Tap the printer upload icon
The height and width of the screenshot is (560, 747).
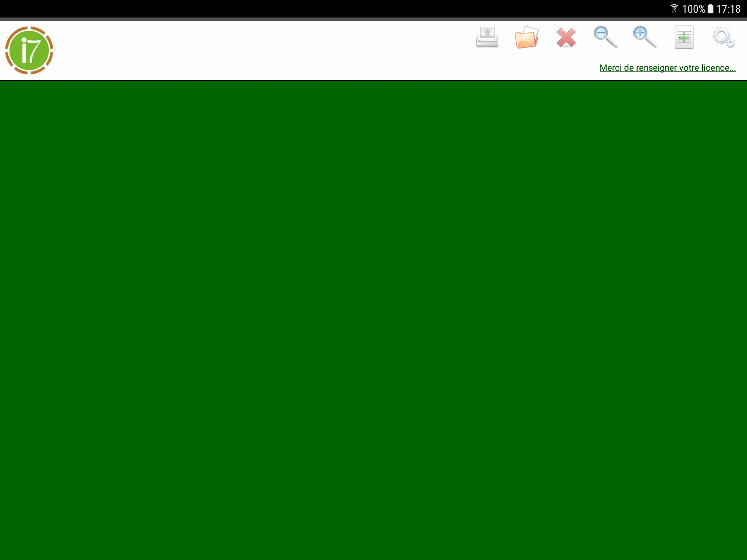(487, 37)
